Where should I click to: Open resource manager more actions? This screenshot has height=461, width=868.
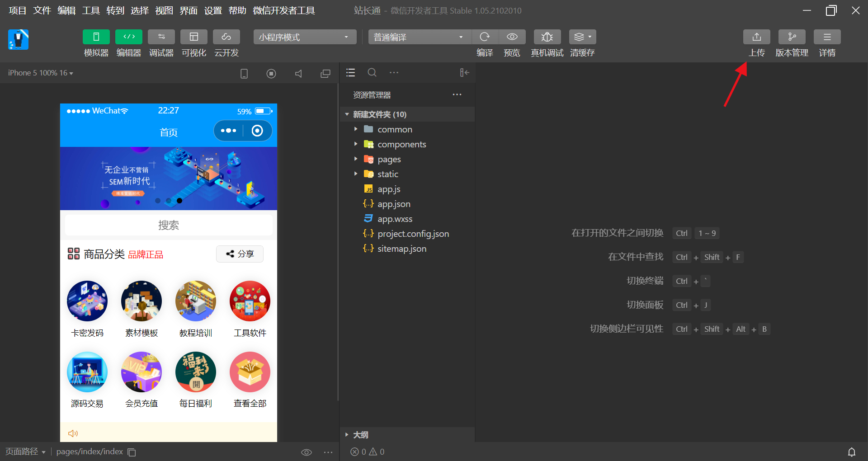(457, 94)
